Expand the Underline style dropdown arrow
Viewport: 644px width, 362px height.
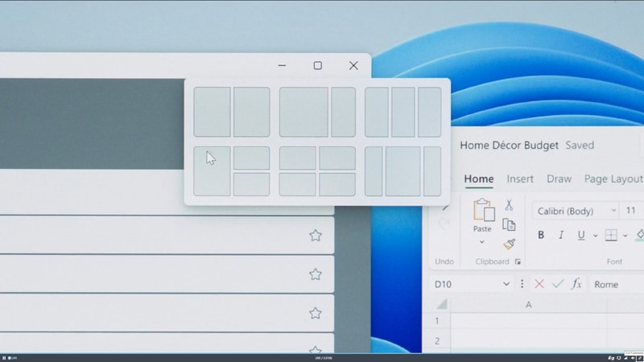coord(595,236)
